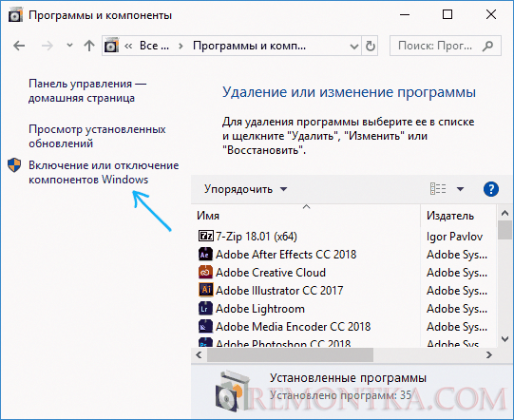Click address bar Programs and Features icon

coord(111,46)
